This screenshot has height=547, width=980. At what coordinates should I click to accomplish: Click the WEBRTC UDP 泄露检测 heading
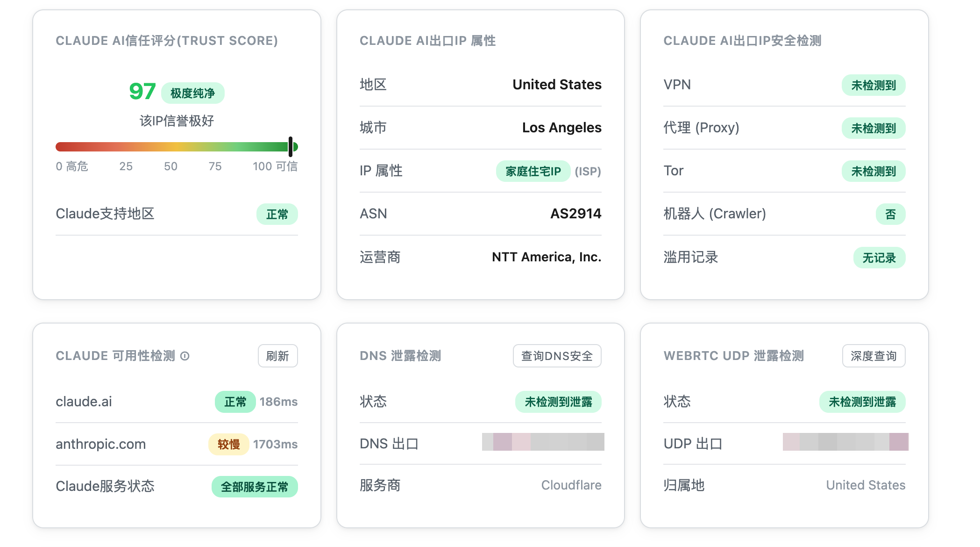coord(733,356)
